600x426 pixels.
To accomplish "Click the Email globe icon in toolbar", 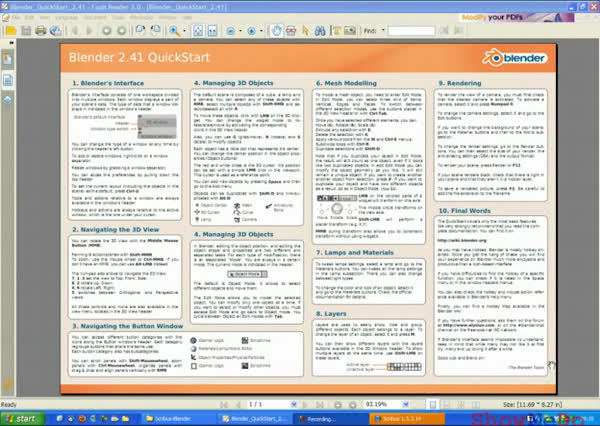I will coord(56,31).
